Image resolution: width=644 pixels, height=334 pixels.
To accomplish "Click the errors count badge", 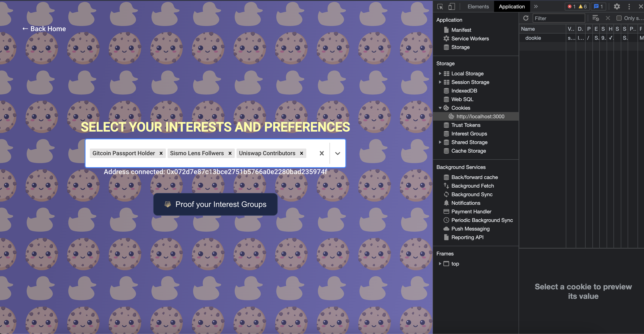I will pos(571,7).
